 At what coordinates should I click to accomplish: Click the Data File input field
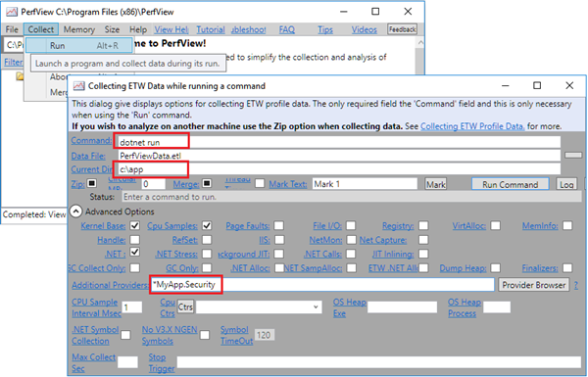coord(339,156)
